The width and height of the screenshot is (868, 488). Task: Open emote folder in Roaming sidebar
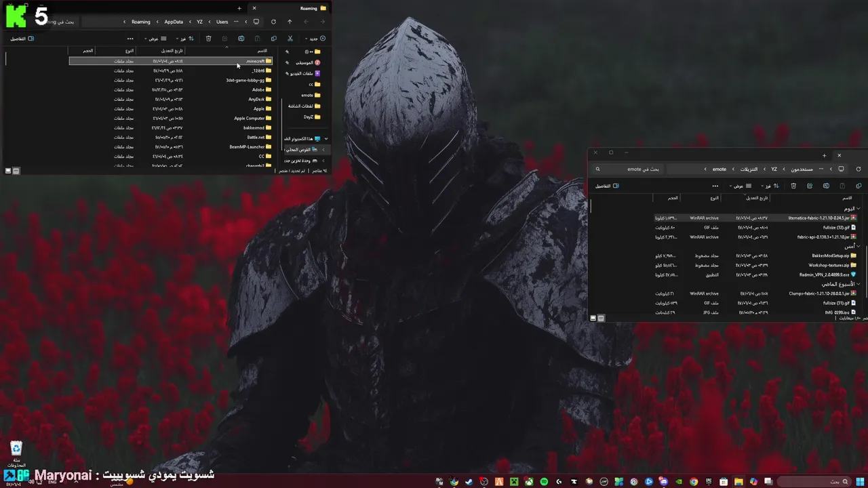coord(311,95)
